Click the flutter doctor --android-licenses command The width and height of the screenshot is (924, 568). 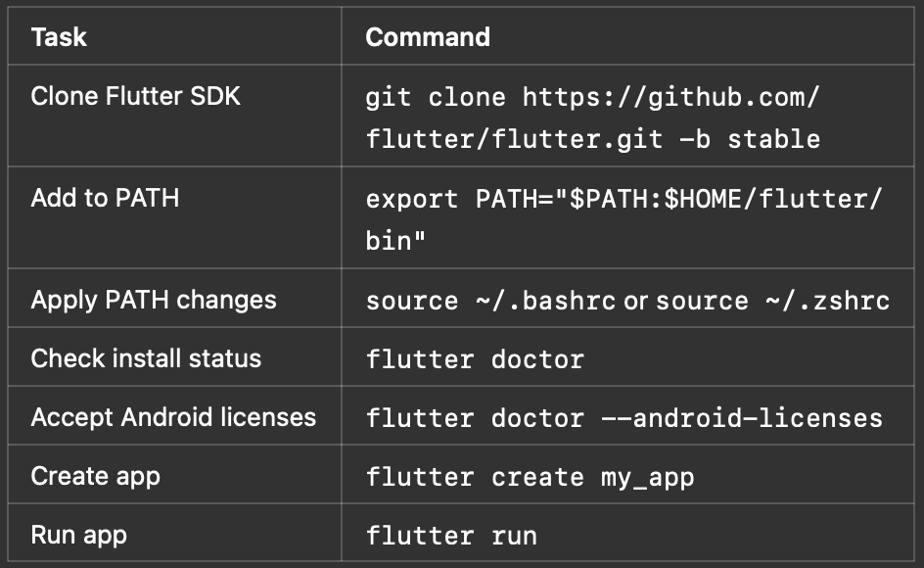pyautogui.click(x=624, y=417)
